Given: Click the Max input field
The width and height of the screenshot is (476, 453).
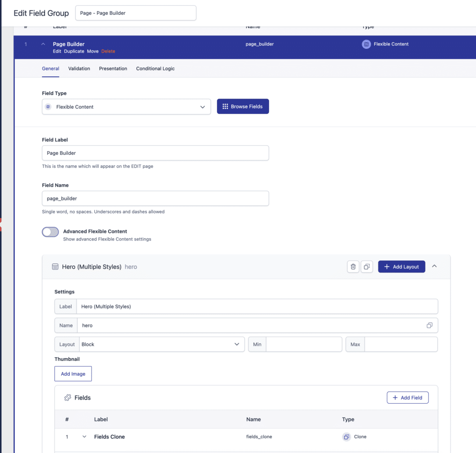Looking at the screenshot, I should [401, 344].
